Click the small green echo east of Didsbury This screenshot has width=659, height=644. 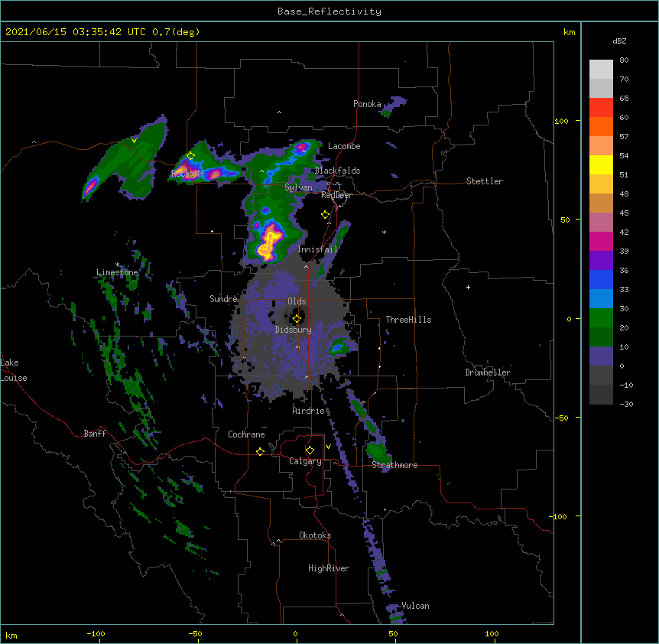(339, 347)
